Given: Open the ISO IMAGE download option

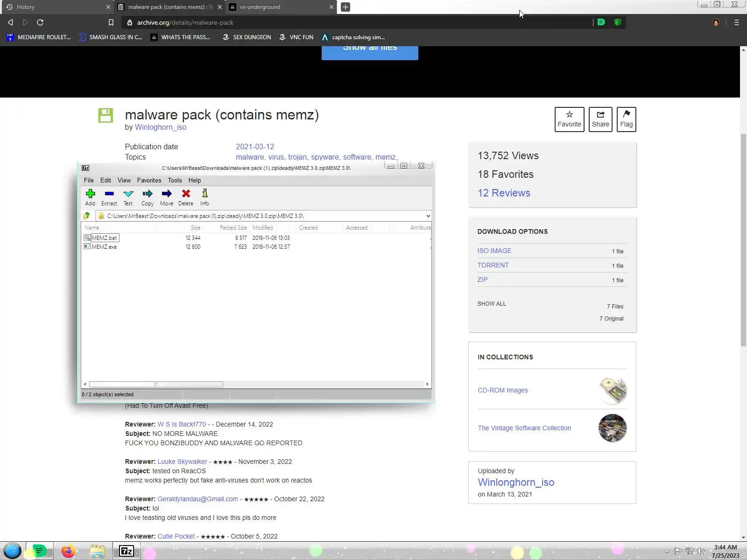Looking at the screenshot, I should 494,251.
